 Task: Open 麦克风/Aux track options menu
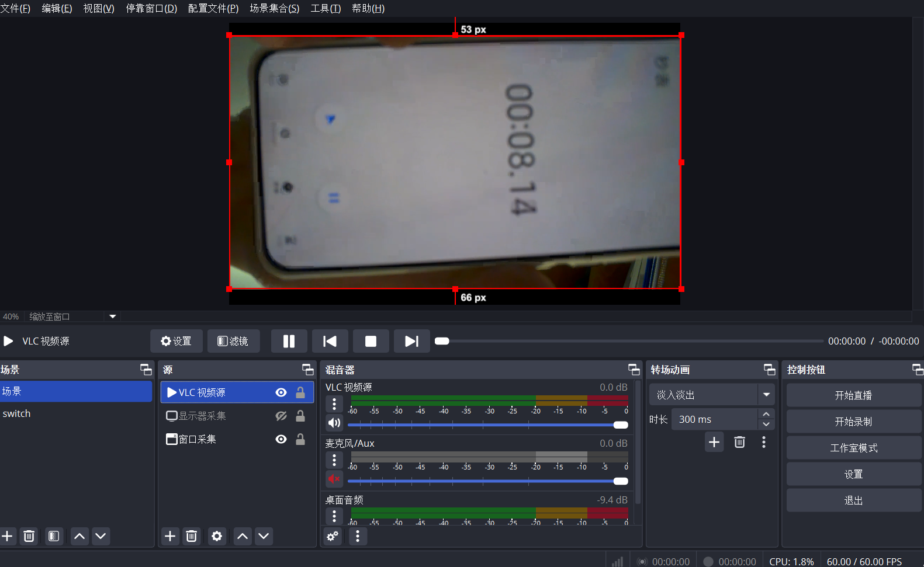tap(334, 460)
